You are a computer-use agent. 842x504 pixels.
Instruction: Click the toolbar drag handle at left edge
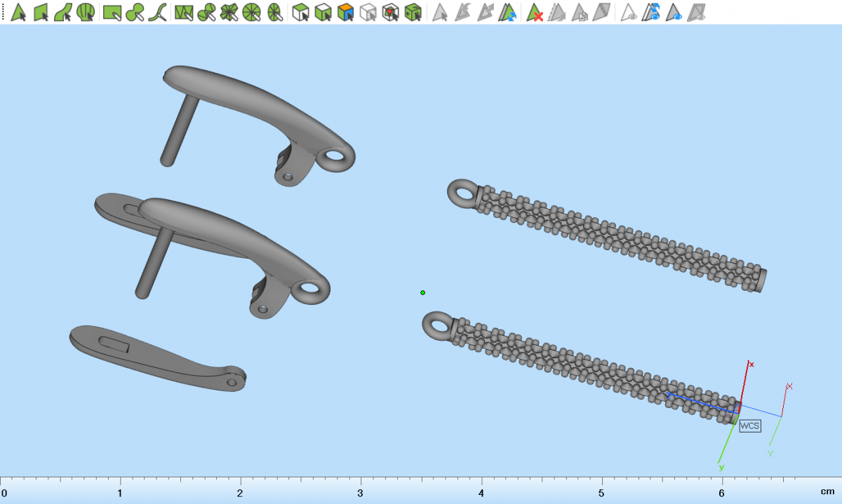pos(3,12)
